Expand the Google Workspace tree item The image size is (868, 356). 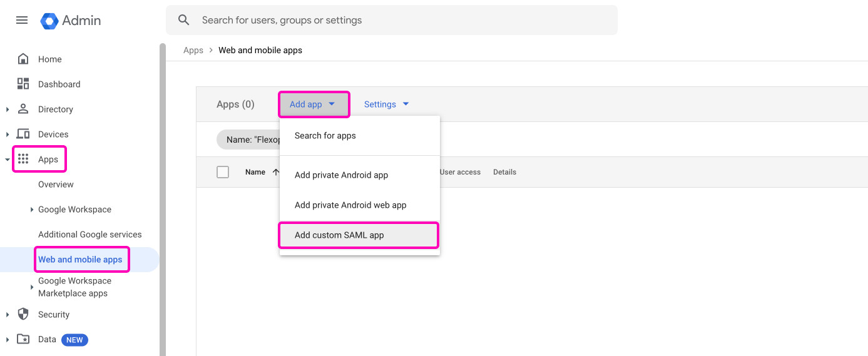(x=32, y=210)
